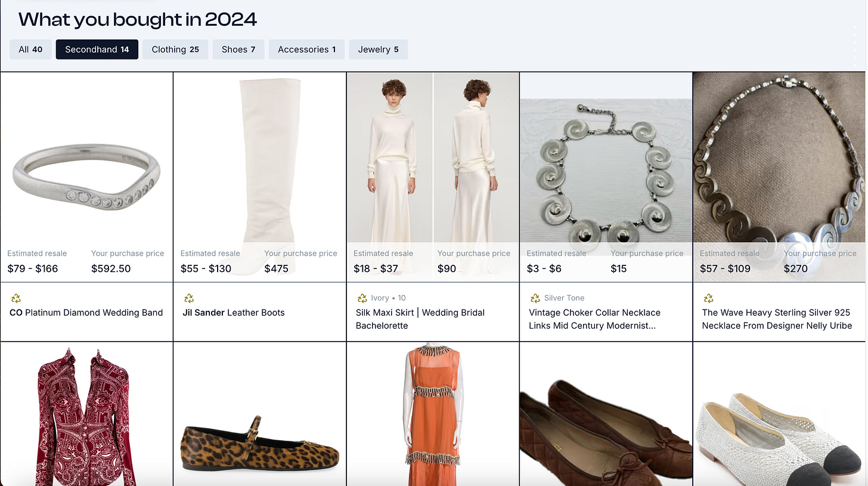
Task: Click the $592.50 purchase price
Action: (x=111, y=268)
